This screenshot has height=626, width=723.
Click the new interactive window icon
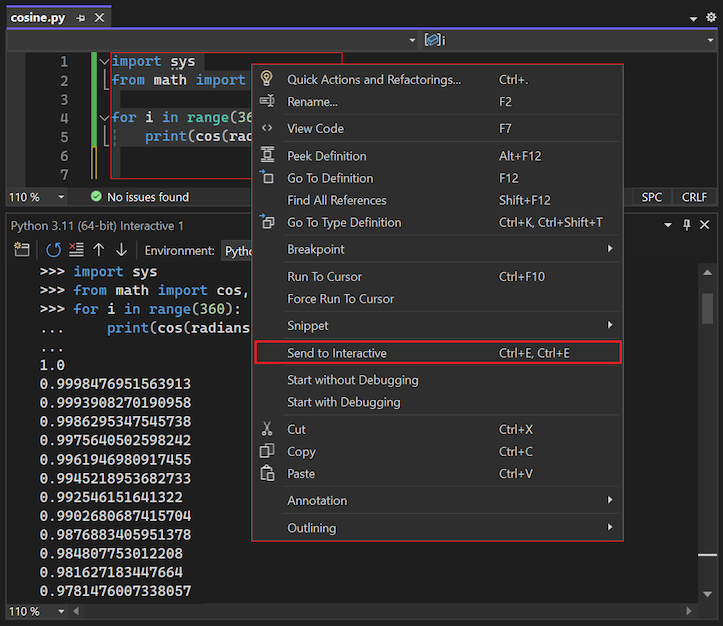pos(22,250)
